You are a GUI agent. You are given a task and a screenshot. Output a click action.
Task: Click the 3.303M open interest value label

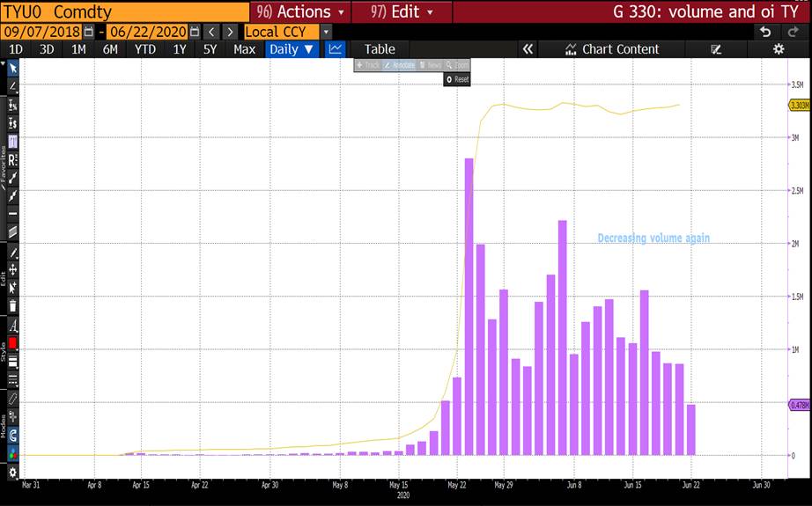coord(799,106)
